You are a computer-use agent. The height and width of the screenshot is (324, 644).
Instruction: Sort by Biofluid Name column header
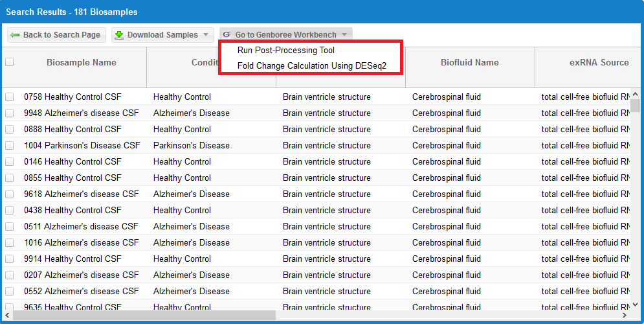coord(469,63)
